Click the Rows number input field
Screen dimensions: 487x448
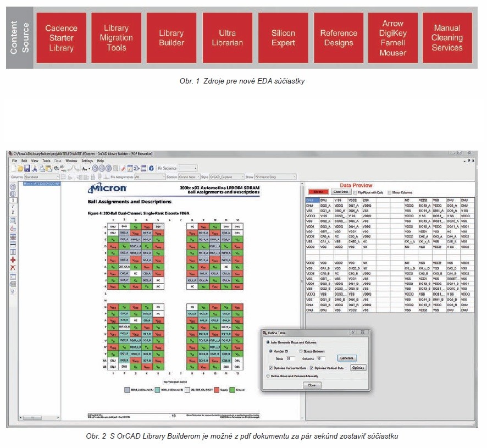[290, 358]
